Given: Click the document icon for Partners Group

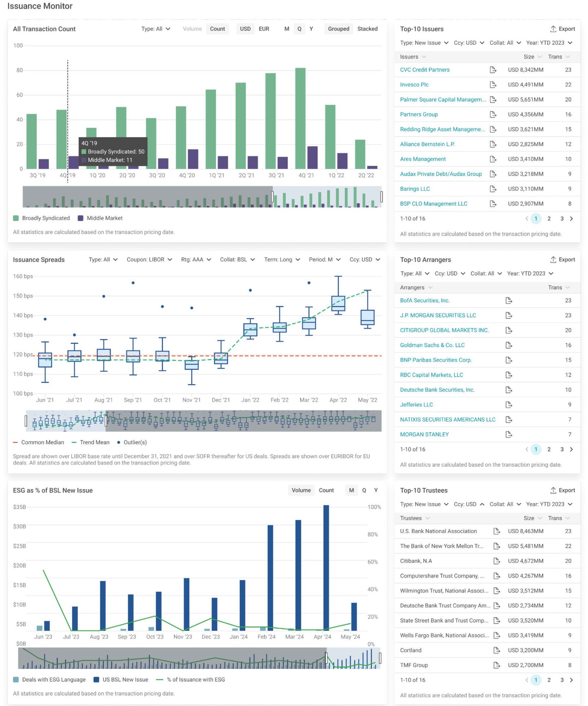Looking at the screenshot, I should pos(493,114).
